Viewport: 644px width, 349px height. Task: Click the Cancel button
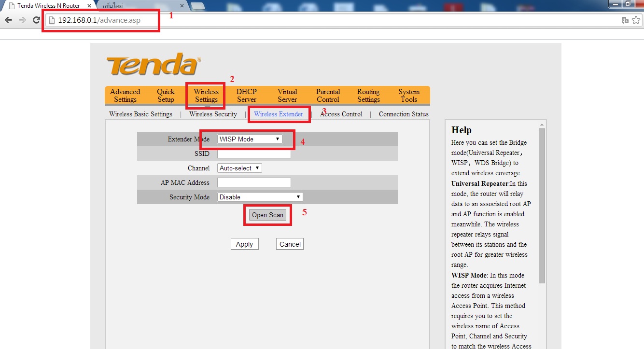290,244
